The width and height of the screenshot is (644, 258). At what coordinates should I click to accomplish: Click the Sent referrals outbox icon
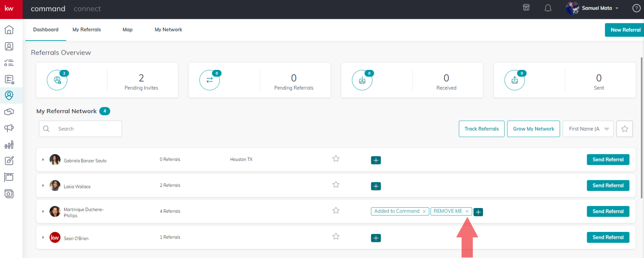(x=515, y=80)
